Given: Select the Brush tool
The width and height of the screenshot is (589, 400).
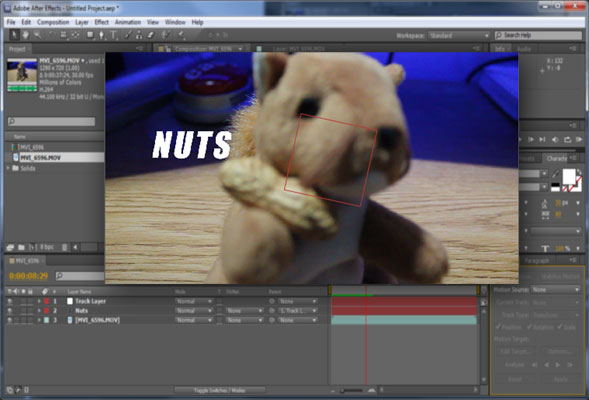Looking at the screenshot, I should tap(128, 35).
